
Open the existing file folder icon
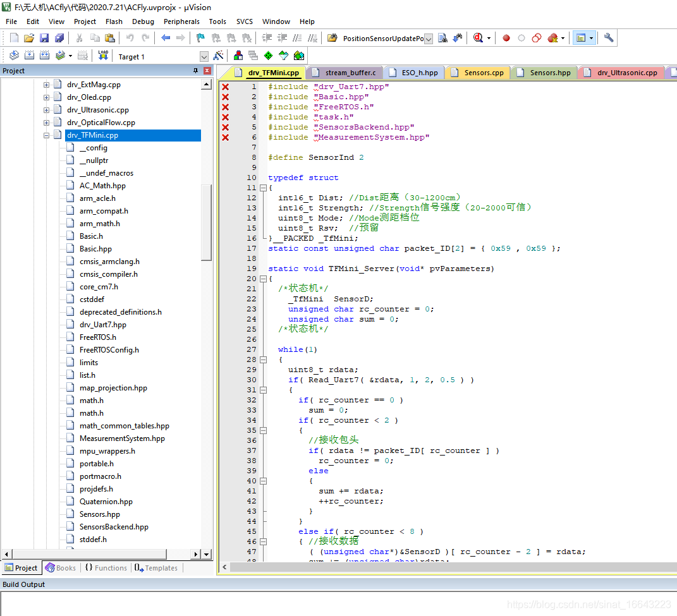29,38
